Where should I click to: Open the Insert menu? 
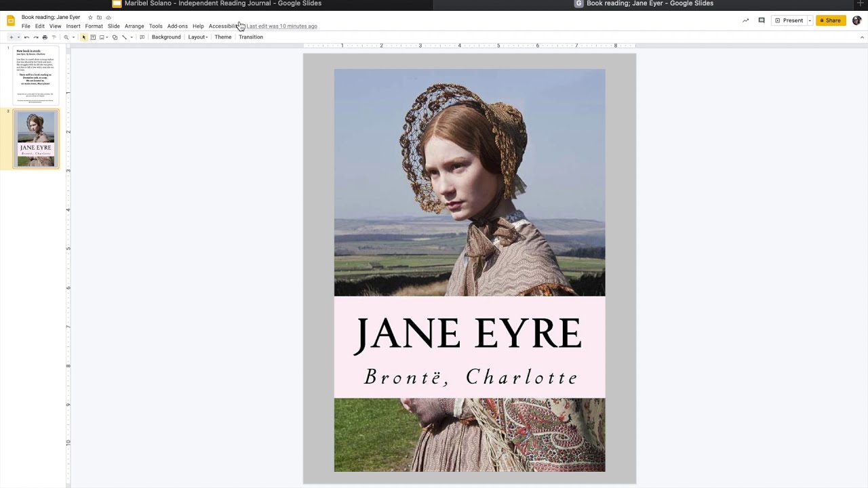click(73, 26)
